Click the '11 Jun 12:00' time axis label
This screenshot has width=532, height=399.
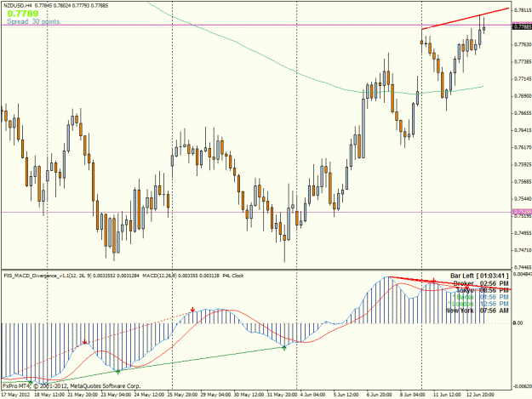(x=447, y=395)
